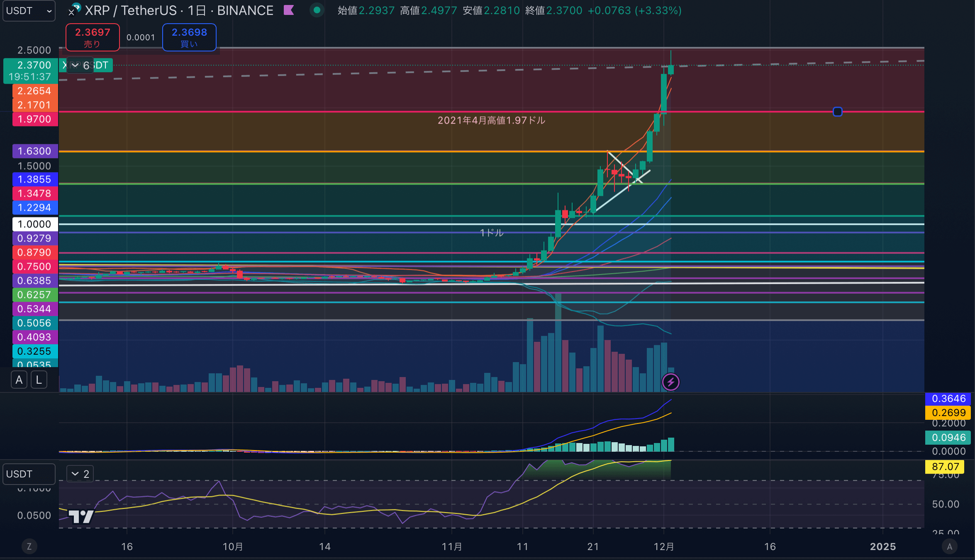Click the 0.8790 red price label
The width and height of the screenshot is (975, 560).
[35, 252]
